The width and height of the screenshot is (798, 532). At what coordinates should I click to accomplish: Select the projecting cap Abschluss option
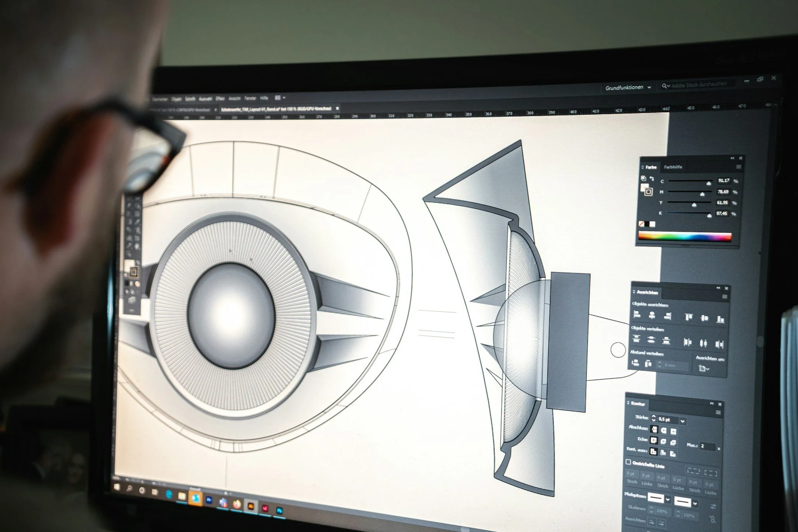point(673,431)
